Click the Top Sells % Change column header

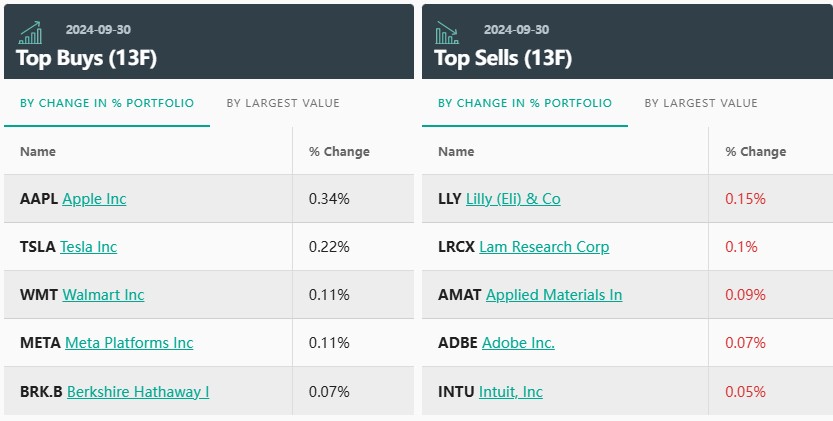755,152
